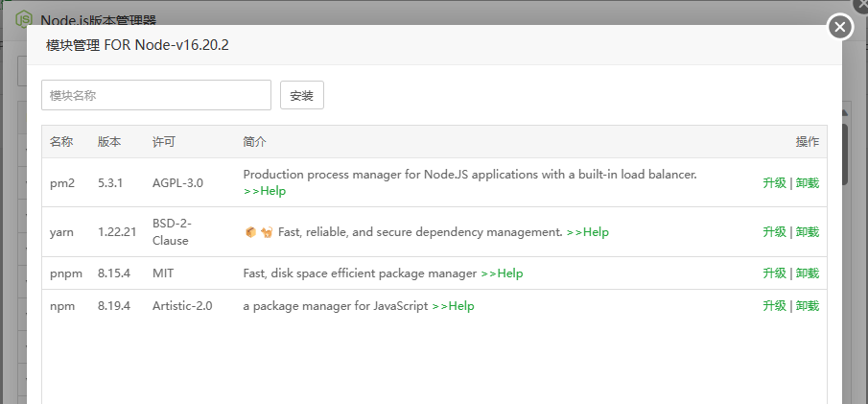
Task: Click version 5.3.1 cell
Action: coord(111,183)
